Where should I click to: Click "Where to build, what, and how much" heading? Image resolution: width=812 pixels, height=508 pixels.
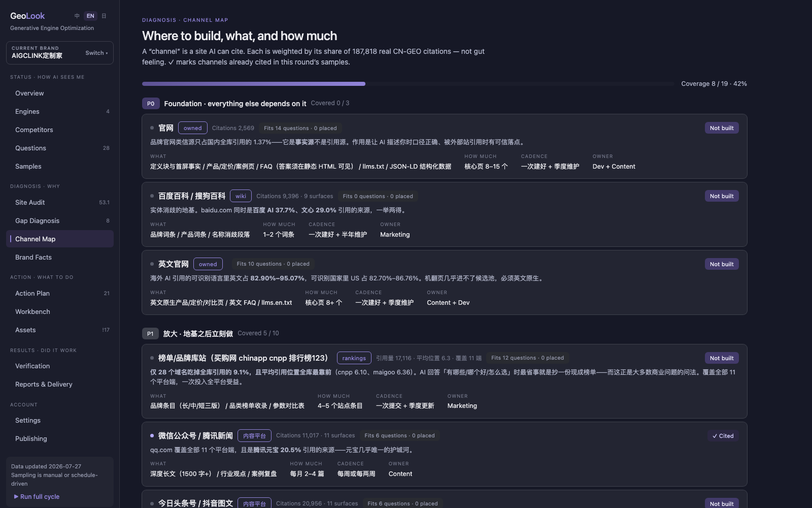[x=240, y=36]
